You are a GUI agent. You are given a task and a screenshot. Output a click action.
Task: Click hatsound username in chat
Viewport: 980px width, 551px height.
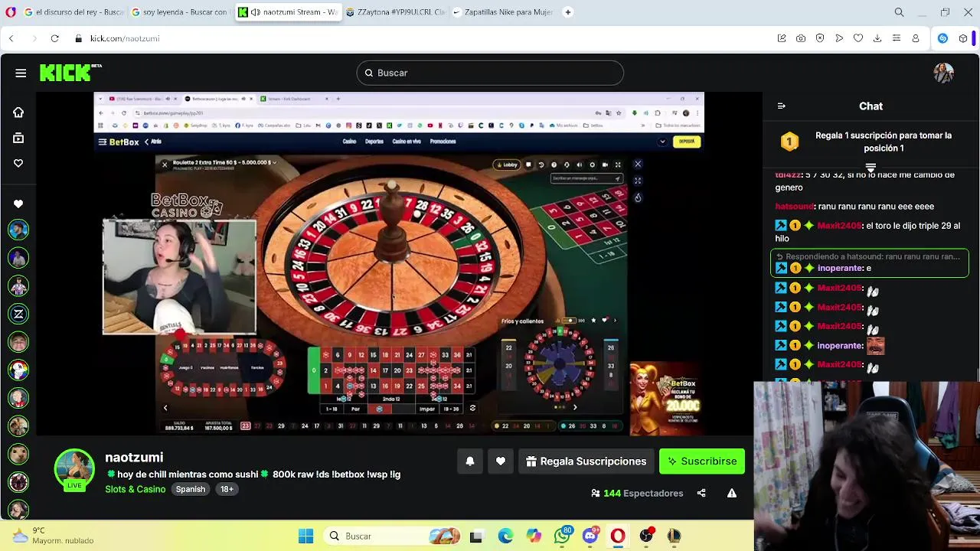coord(795,207)
